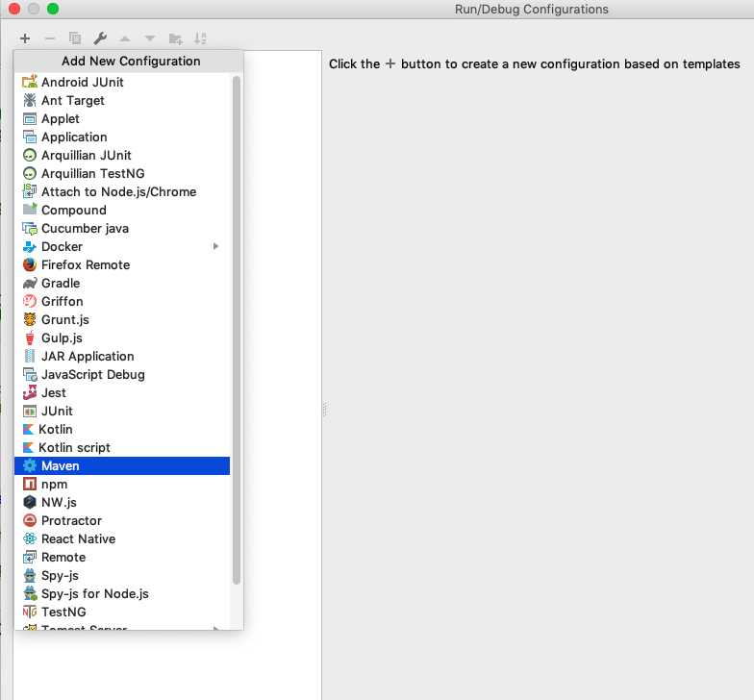Image resolution: width=754 pixels, height=700 pixels.
Task: Click the Ant Target spider icon
Action: pyautogui.click(x=30, y=100)
